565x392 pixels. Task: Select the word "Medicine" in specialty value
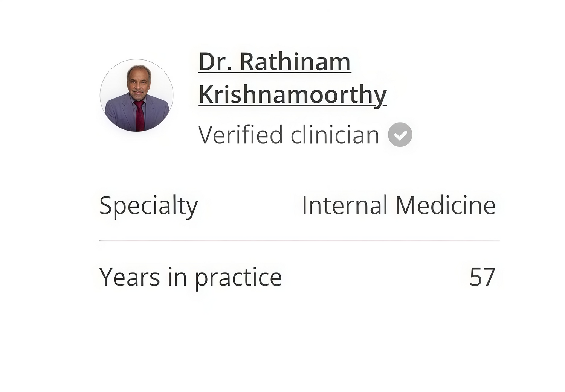pyautogui.click(x=445, y=205)
